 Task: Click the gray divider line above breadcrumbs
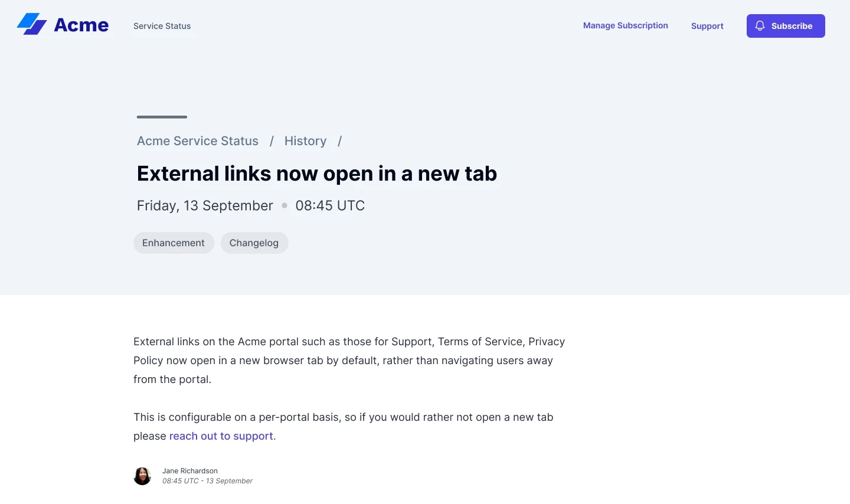(x=161, y=117)
